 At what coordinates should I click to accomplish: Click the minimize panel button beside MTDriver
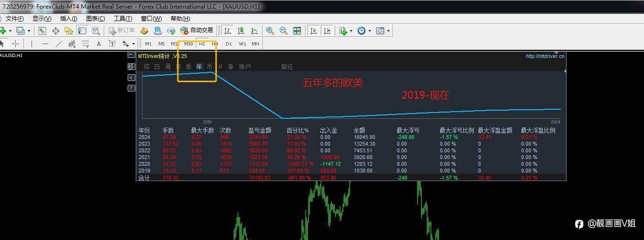tap(131, 55)
